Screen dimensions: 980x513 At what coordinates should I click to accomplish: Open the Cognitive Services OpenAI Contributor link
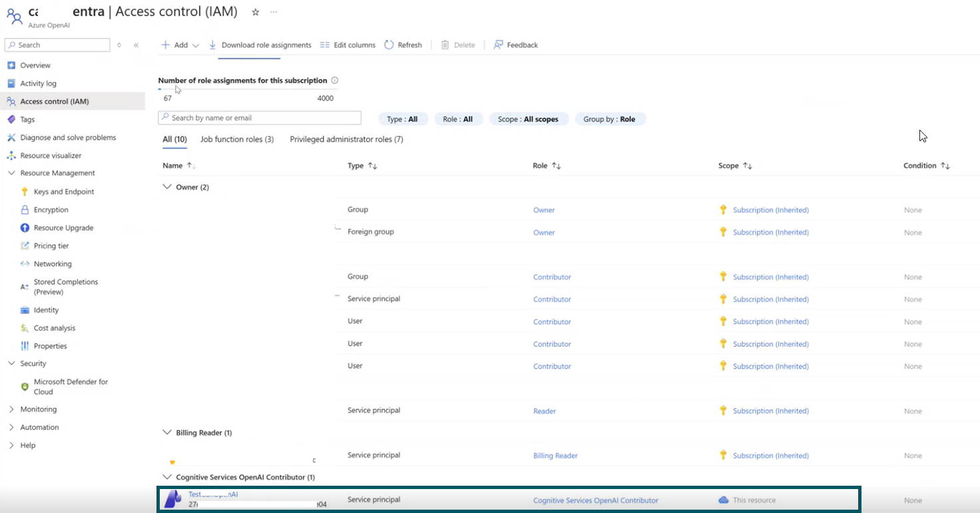595,500
